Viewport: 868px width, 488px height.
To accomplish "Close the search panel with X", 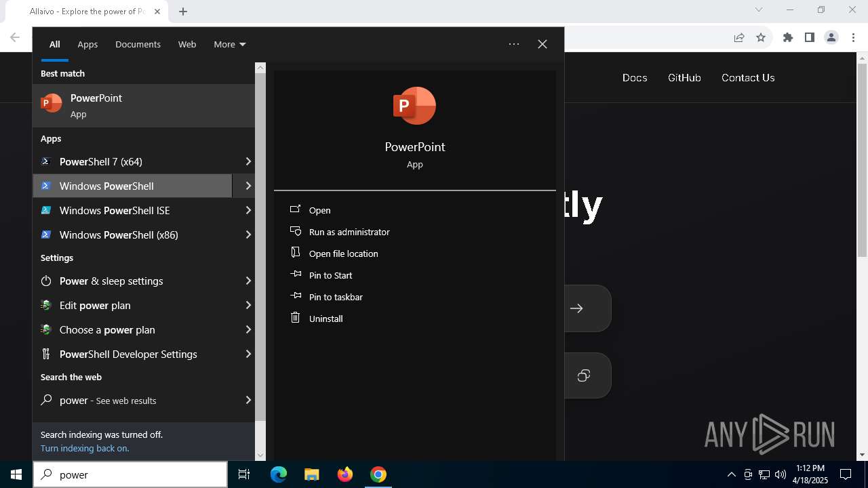I will (x=542, y=44).
